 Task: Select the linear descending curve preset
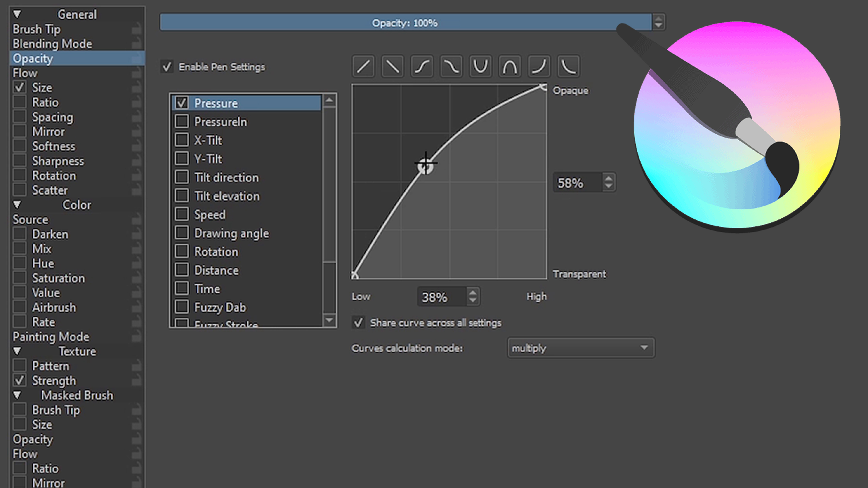pyautogui.click(x=393, y=66)
